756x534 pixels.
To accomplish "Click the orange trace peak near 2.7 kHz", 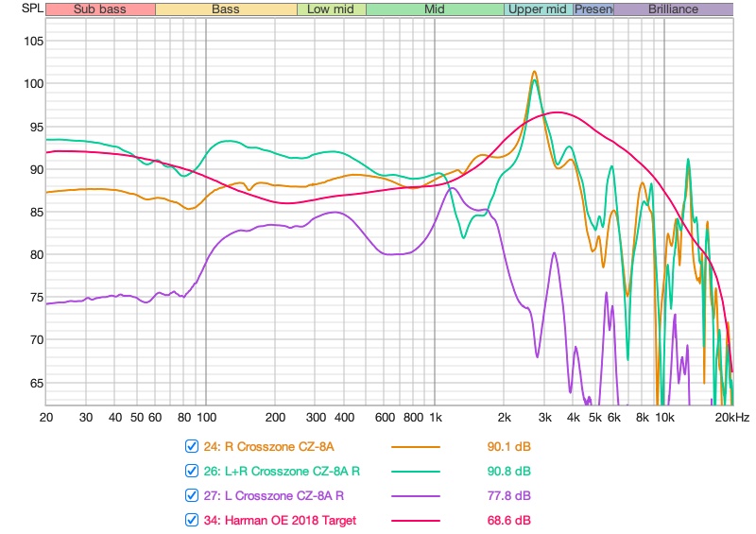I will point(534,73).
